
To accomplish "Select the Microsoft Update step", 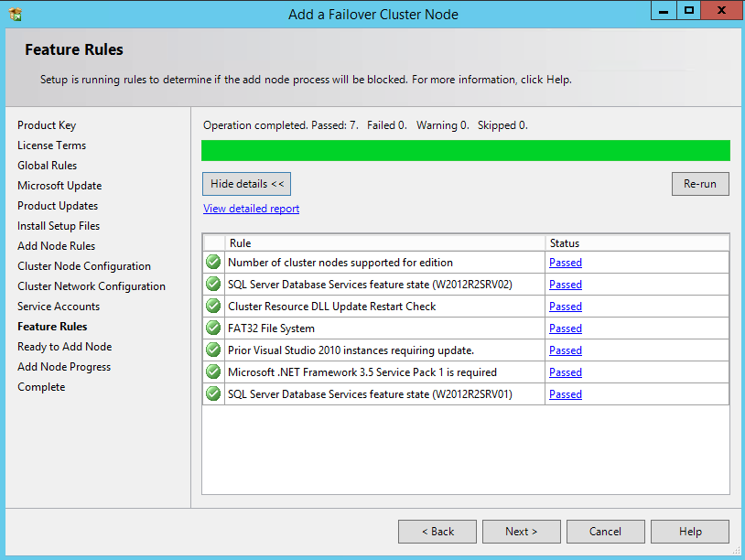I will [x=59, y=186].
